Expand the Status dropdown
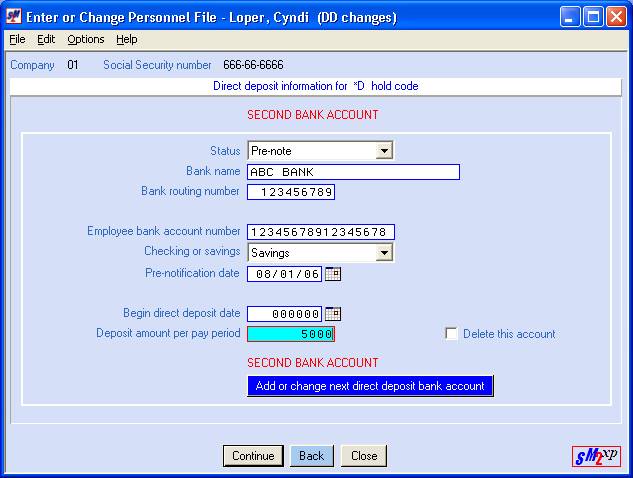 point(383,151)
